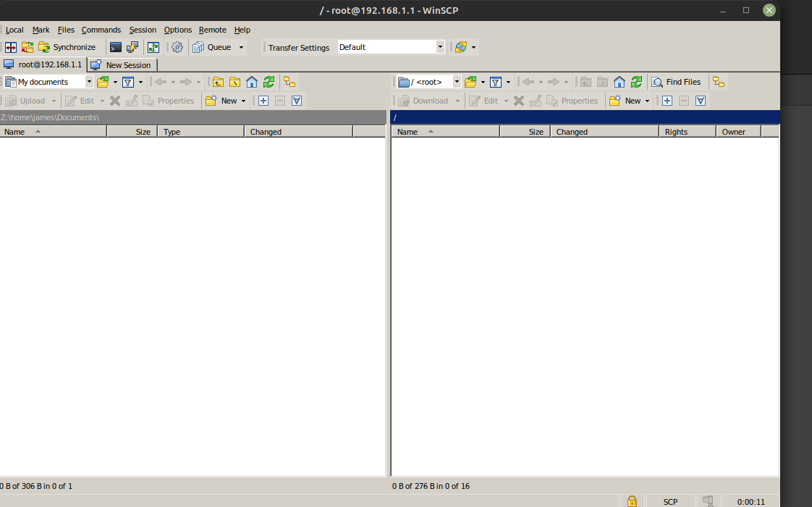Open the remote root directory dropdown

coord(457,82)
